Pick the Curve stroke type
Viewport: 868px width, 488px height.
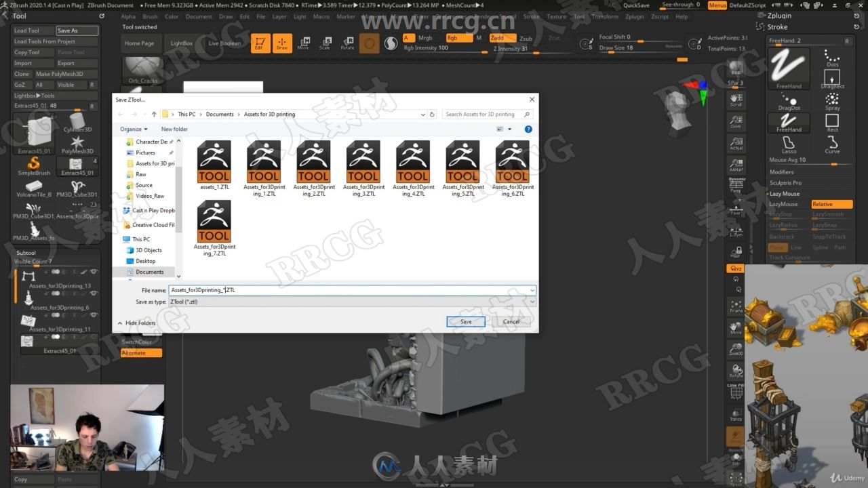tap(832, 144)
